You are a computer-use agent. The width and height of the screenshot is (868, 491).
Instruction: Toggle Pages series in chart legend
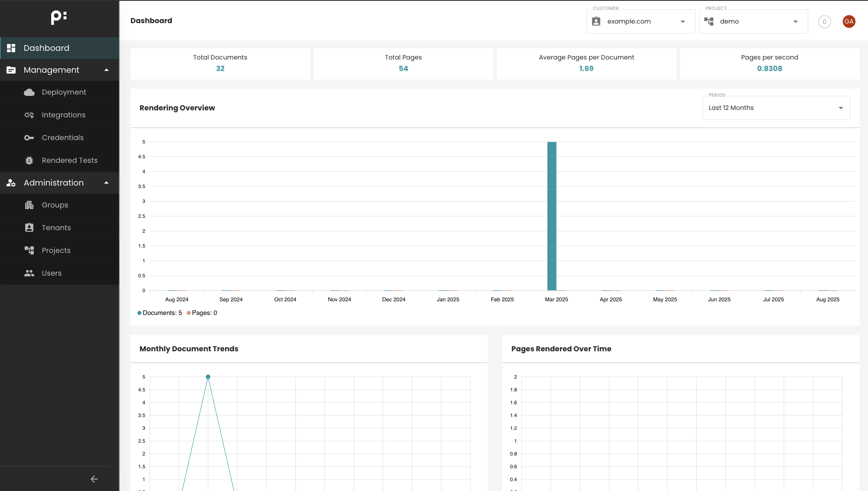click(202, 313)
